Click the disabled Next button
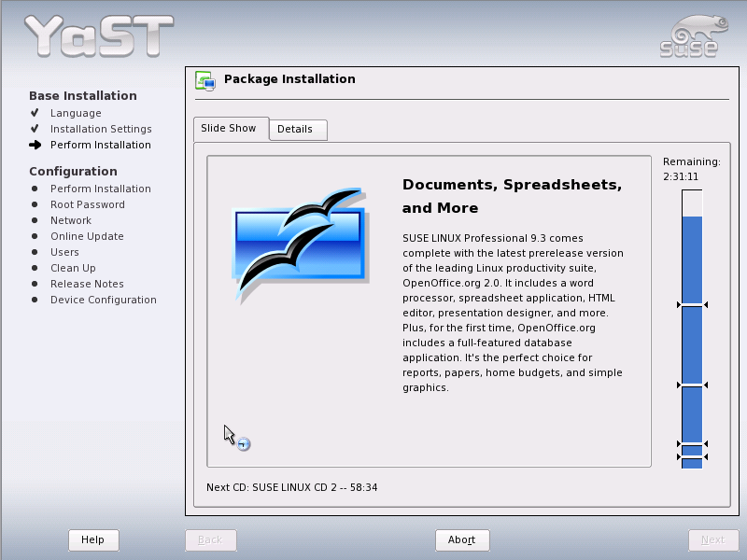 (713, 540)
